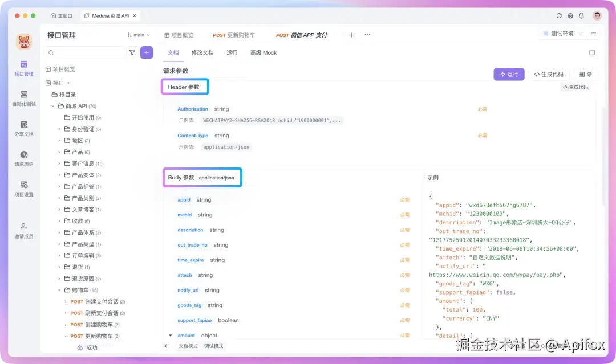Click the support_fapiao parameter name
This screenshot has width=616, height=364.
[x=194, y=321]
